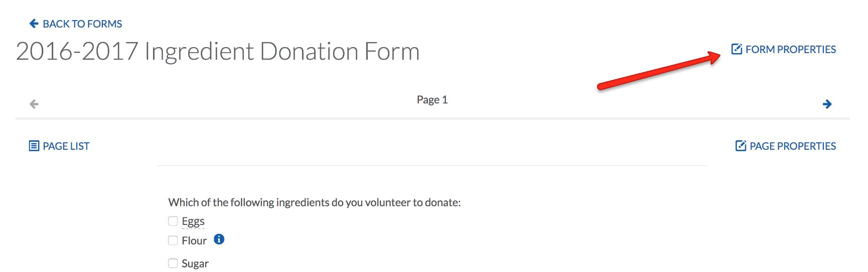Tick the Flour checkbox
Viewport: 868px width, 272px height.
173,240
